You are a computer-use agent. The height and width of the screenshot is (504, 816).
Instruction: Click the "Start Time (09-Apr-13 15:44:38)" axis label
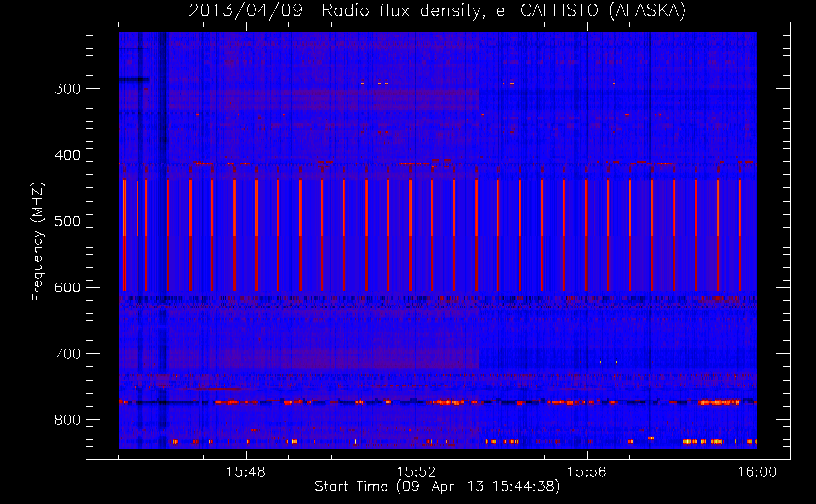[437, 487]
